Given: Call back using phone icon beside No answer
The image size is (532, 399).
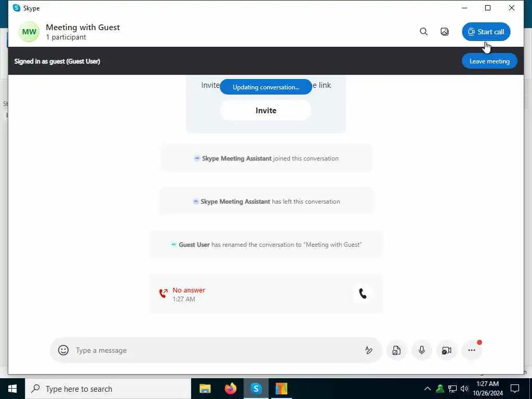Looking at the screenshot, I should point(363,294).
